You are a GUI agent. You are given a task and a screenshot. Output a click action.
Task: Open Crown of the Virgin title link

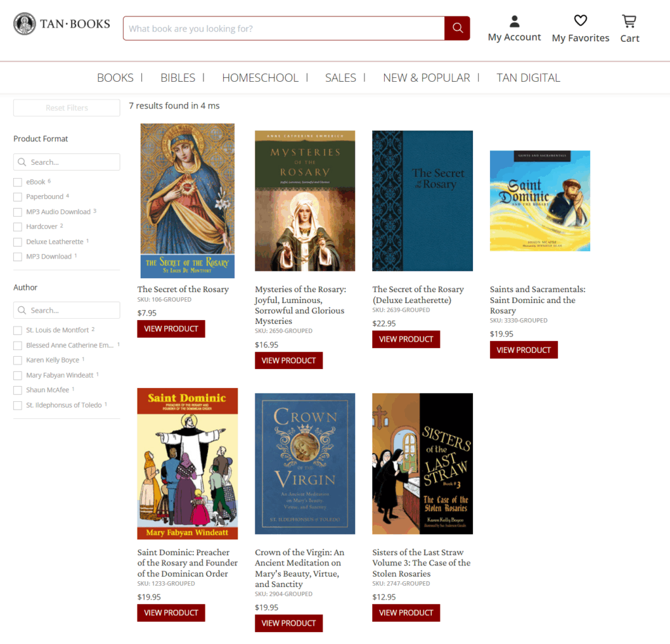tap(299, 568)
